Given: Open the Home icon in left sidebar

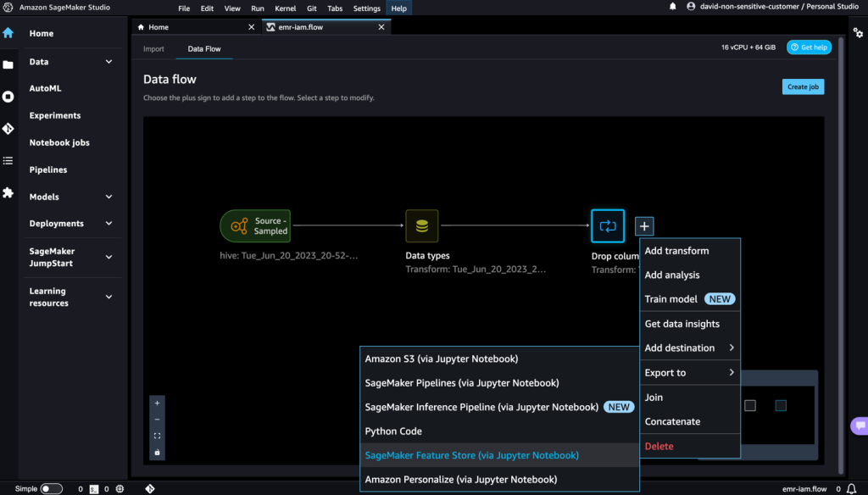Looking at the screenshot, I should coord(8,33).
